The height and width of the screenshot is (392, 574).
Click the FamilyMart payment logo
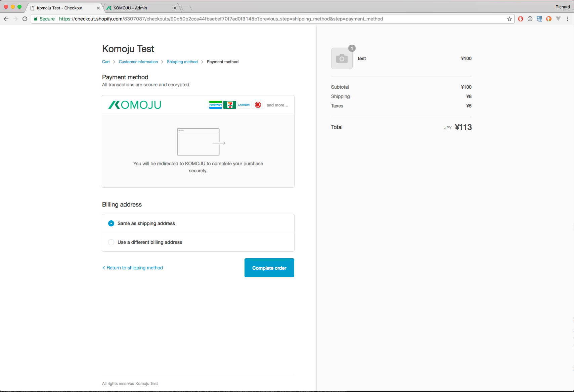pos(216,105)
